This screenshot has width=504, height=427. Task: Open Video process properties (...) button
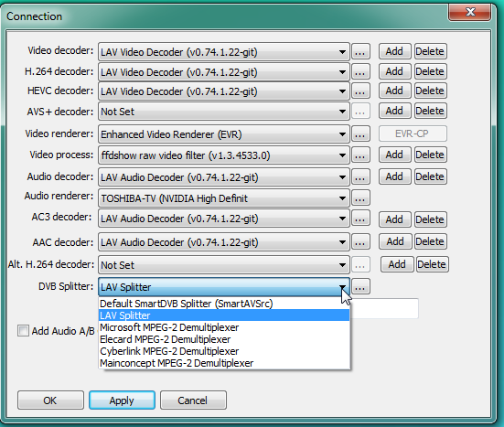pos(360,155)
